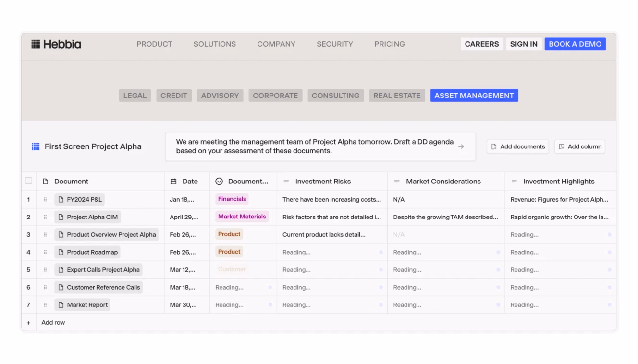The height and width of the screenshot is (364, 638).
Task: Click the Product tag in the Product Overview row
Action: 229,234
